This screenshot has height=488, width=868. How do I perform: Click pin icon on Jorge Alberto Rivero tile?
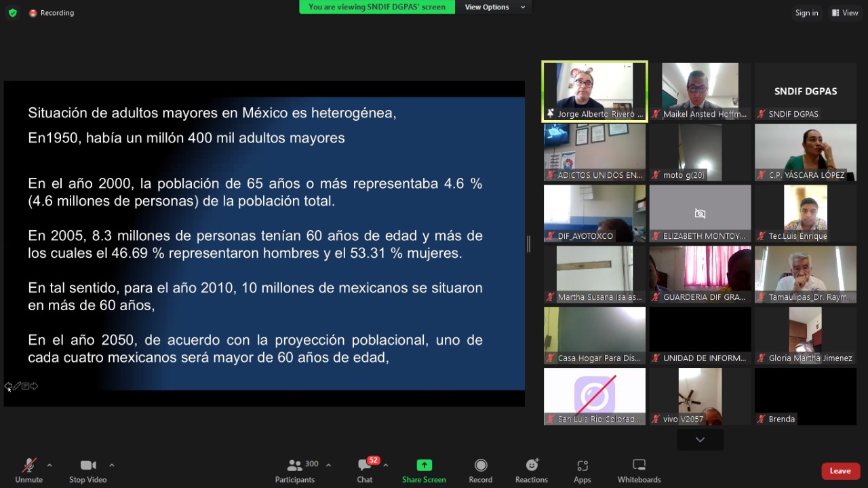pos(551,114)
